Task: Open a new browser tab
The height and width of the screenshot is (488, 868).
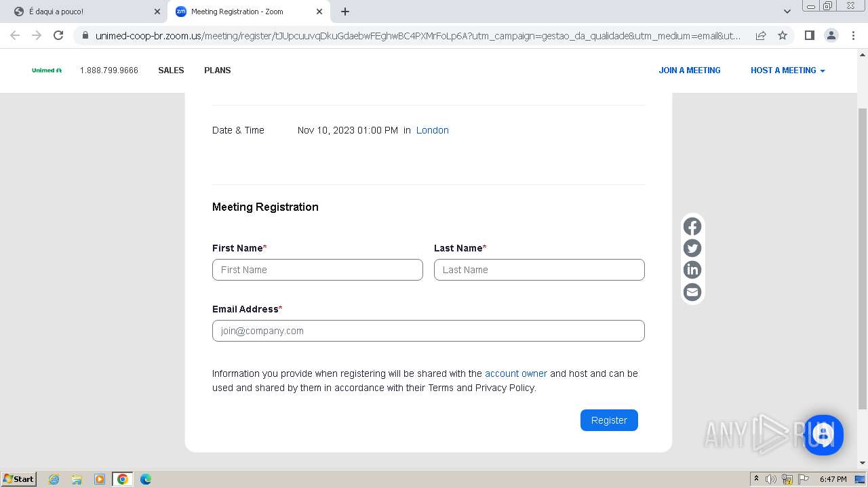Action: pyautogui.click(x=344, y=12)
